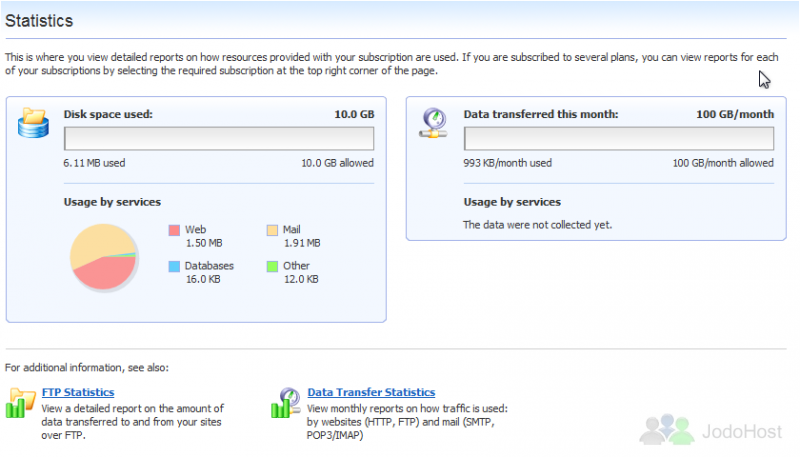Click the FTP Statistics folder chart icon

[x=21, y=403]
